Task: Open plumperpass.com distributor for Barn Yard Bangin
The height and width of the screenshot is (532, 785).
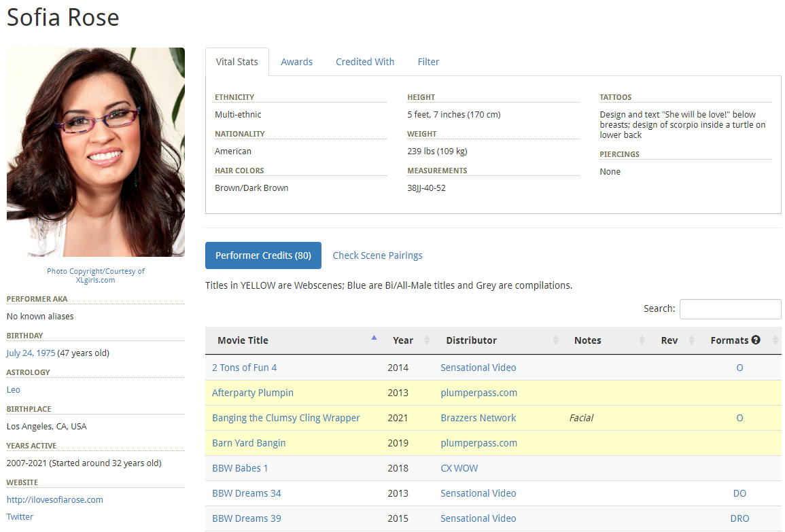Action: (478, 443)
